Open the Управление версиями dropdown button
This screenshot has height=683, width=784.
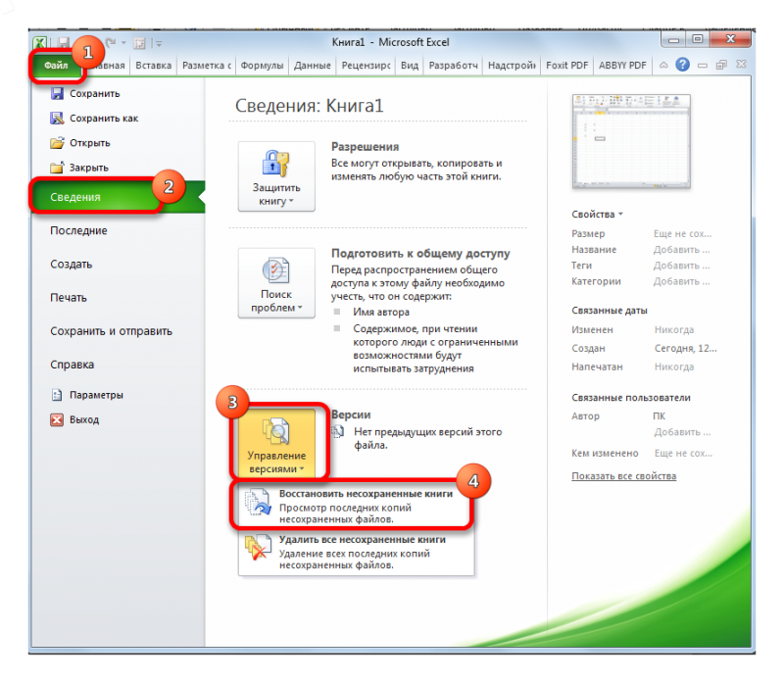coord(276,442)
